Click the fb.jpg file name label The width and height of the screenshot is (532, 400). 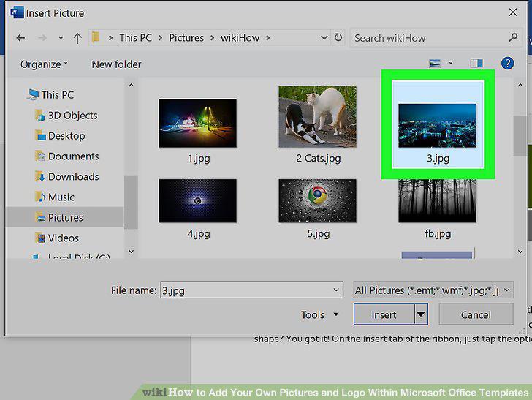438,233
